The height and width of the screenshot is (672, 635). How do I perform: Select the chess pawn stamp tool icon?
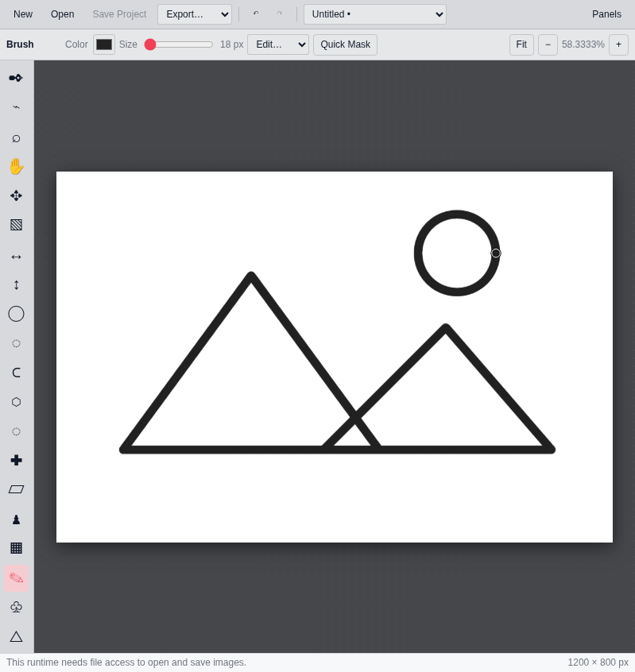[16, 519]
